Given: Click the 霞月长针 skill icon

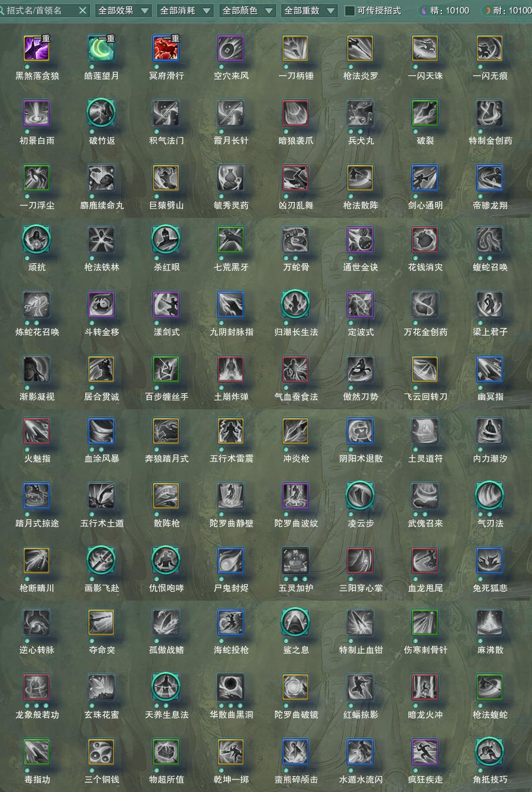Looking at the screenshot, I should click(x=231, y=113).
